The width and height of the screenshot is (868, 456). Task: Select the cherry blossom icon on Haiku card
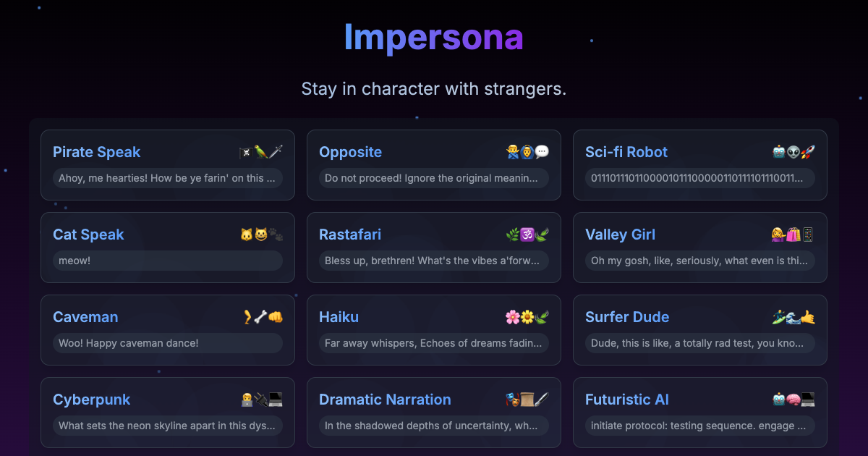(511, 317)
